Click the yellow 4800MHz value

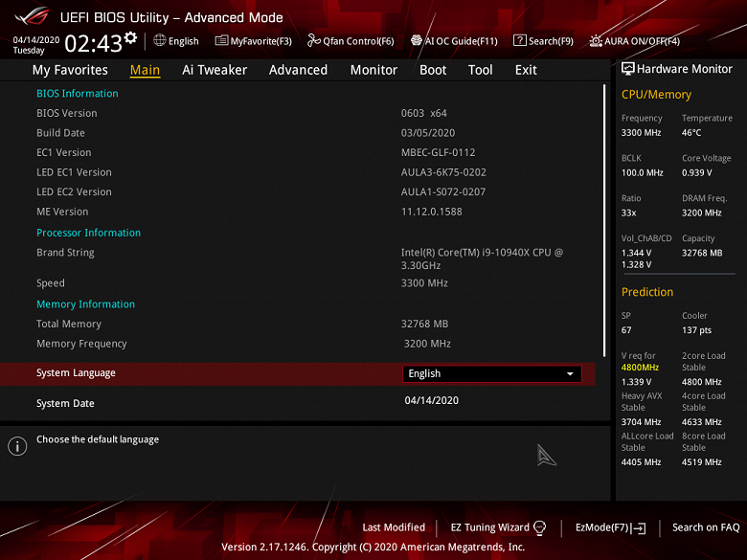[640, 368]
